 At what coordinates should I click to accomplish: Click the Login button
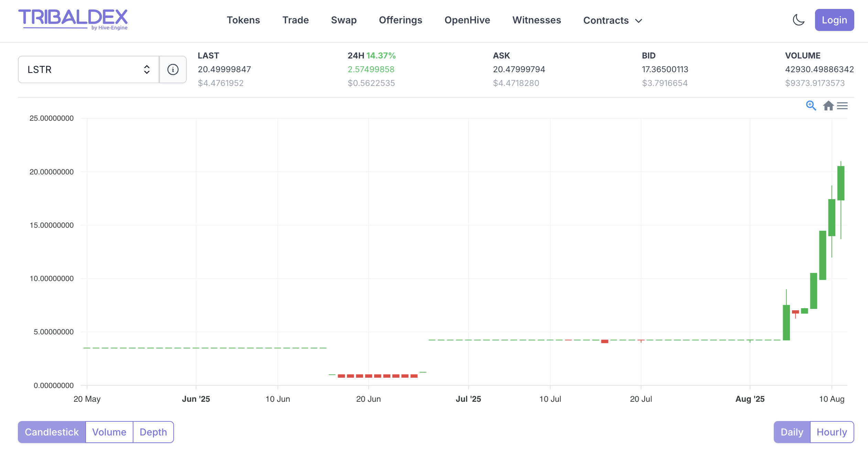click(834, 20)
